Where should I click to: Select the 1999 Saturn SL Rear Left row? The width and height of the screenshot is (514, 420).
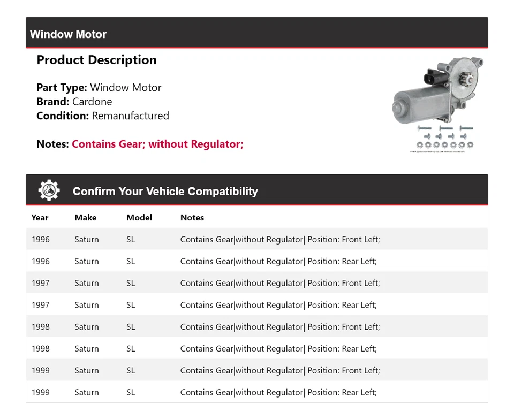coord(257,392)
